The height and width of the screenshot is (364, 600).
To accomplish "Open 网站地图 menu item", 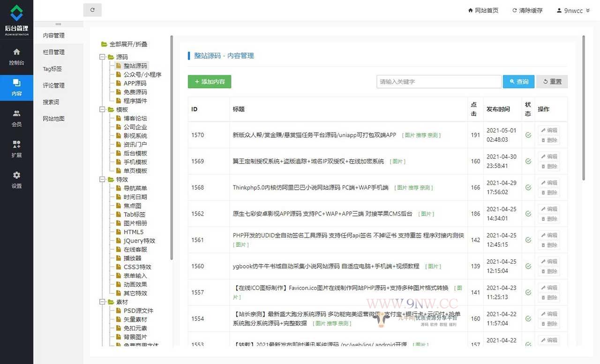I will point(54,119).
